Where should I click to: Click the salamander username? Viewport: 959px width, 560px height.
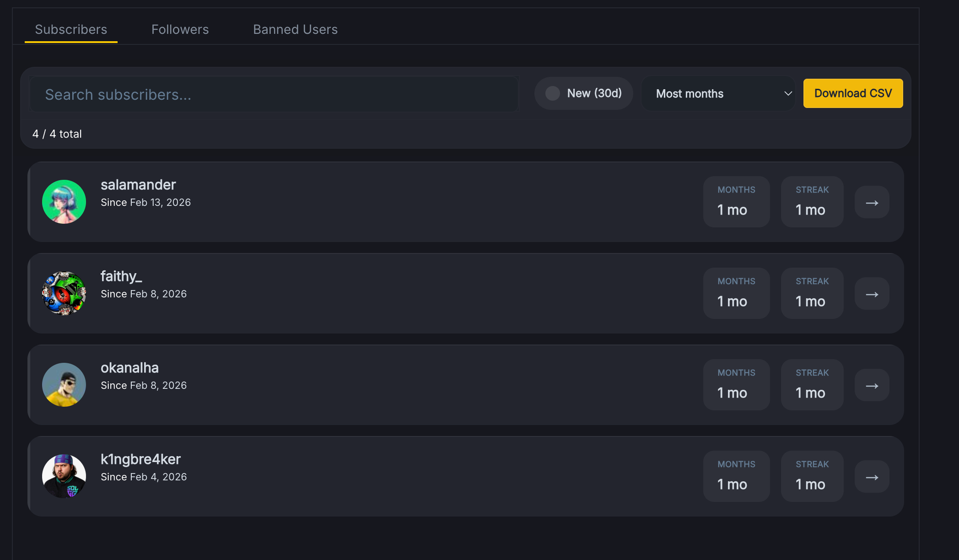[138, 185]
